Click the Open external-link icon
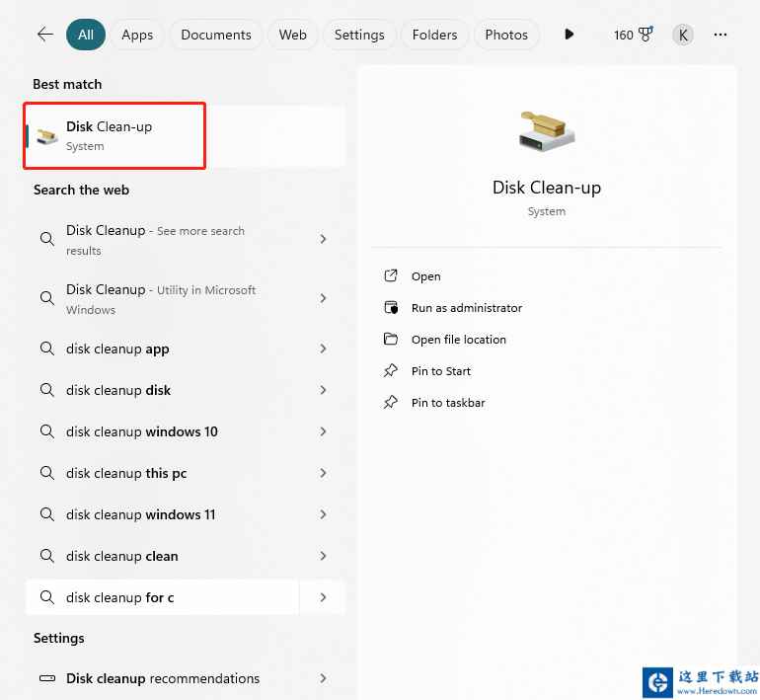 [x=391, y=275]
